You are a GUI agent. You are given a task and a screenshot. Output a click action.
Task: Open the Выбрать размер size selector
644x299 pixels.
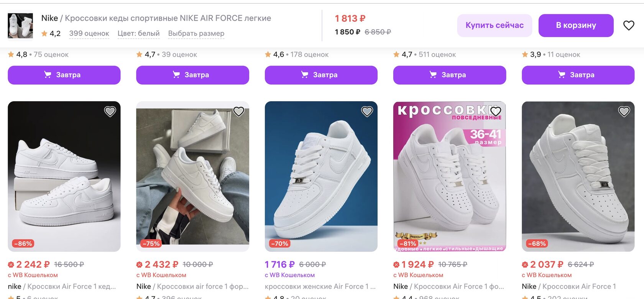(196, 34)
